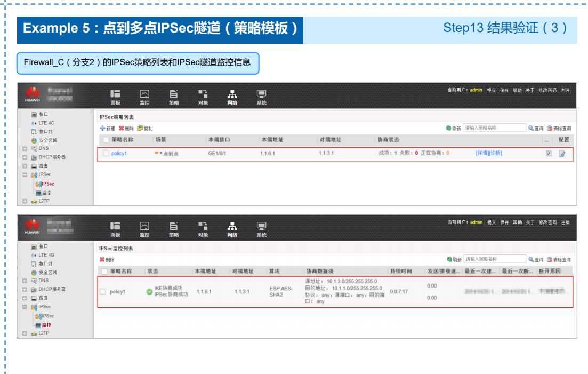Screen dimensions: 588x374
Task: Click 协商状态 column header in IPSec策略列表
Action: tap(388, 140)
